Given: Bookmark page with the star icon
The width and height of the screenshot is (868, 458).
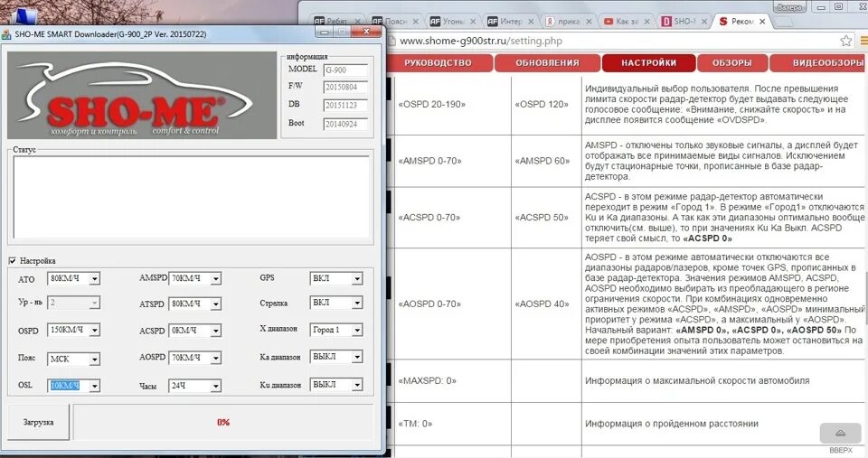Looking at the screenshot, I should (845, 41).
